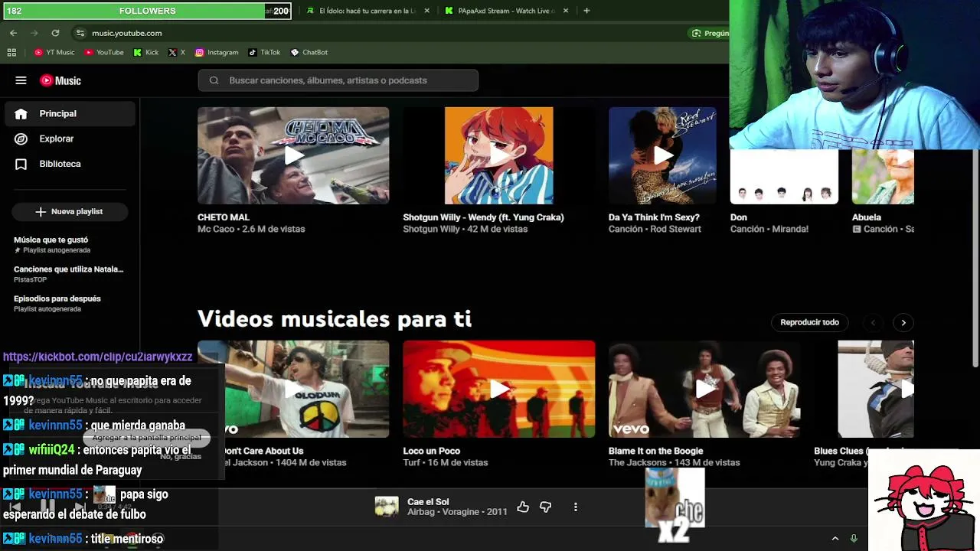Play Da Ya Think I'm Sexy? thumbnail
Screen dimensions: 980x551
662,155
